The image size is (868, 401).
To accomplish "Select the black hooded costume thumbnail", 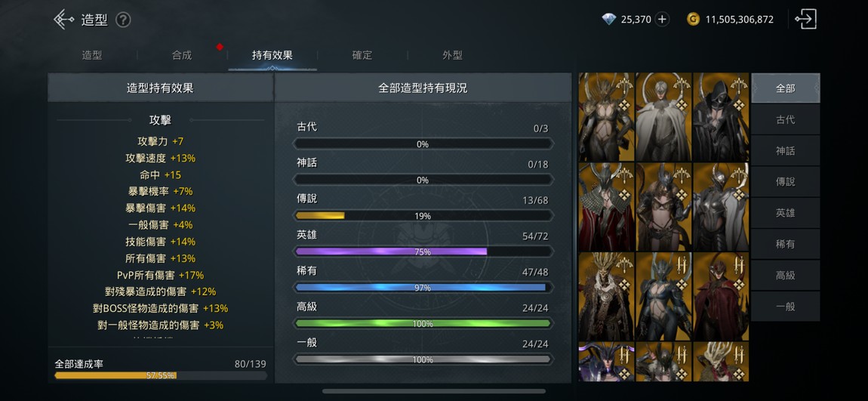I will click(721, 117).
